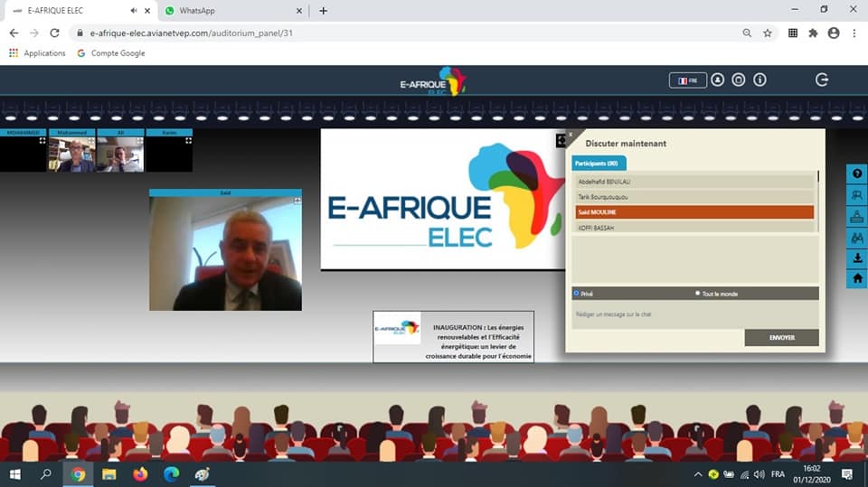Open the binoculars icon in right sidebar
Screen dimensions: 868x487
coord(857,237)
